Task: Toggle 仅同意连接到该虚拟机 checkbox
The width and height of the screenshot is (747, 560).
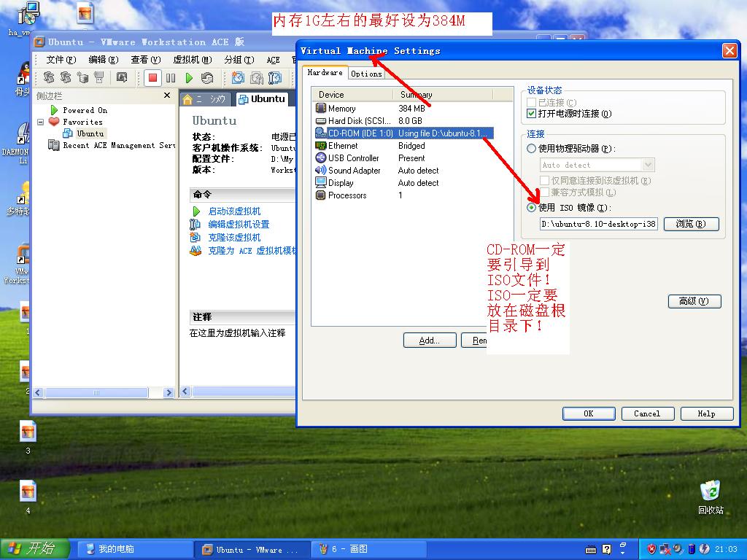Action: 544,181
